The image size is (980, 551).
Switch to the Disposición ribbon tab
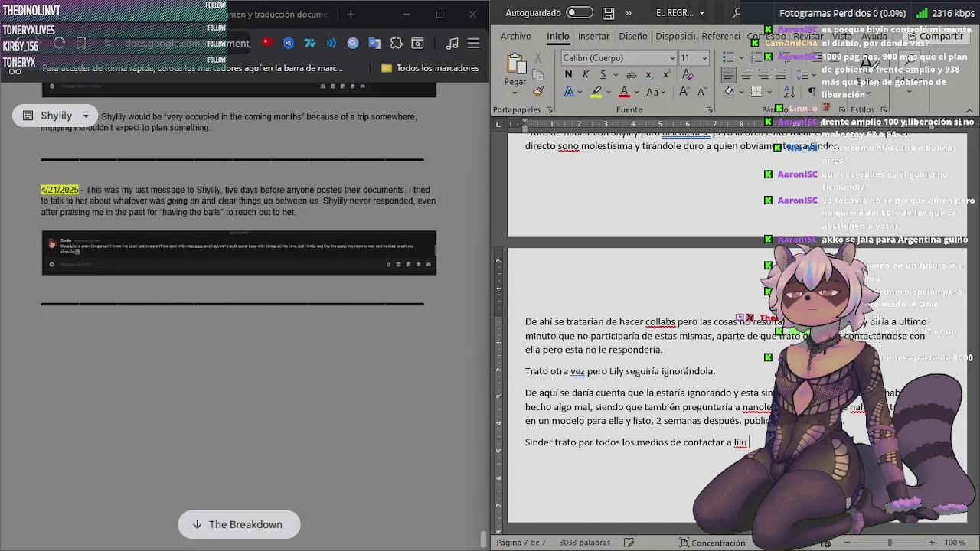click(675, 36)
